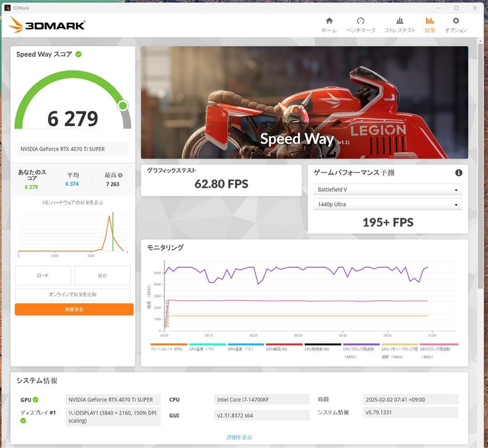Image resolution: width=488 pixels, height=448 pixels.
Task: Open the ホーム screen from top navigation
Action: pyautogui.click(x=328, y=24)
